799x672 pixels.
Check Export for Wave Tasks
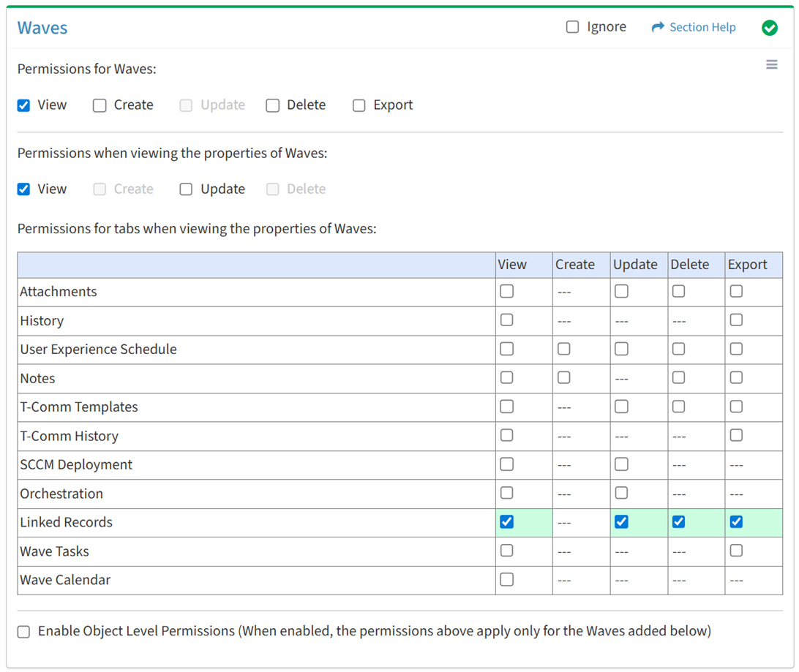(x=736, y=551)
